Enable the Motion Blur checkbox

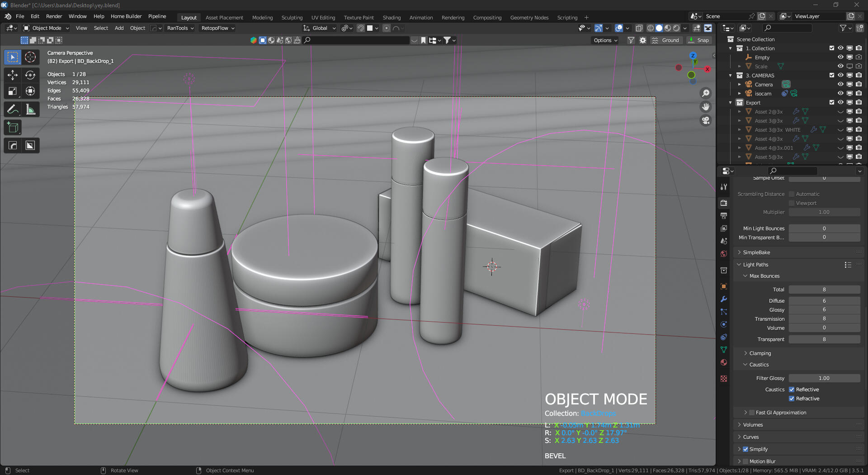point(745,461)
